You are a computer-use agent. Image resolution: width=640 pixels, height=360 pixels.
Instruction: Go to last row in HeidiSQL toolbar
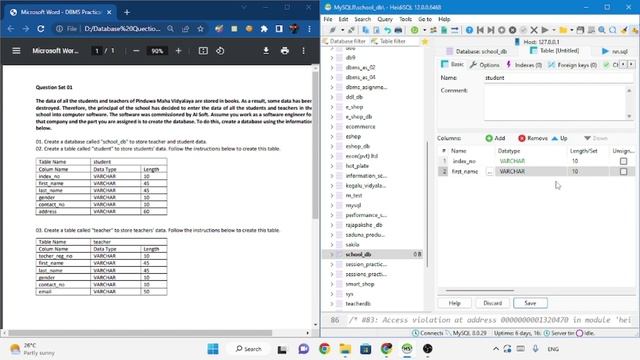pos(491,30)
